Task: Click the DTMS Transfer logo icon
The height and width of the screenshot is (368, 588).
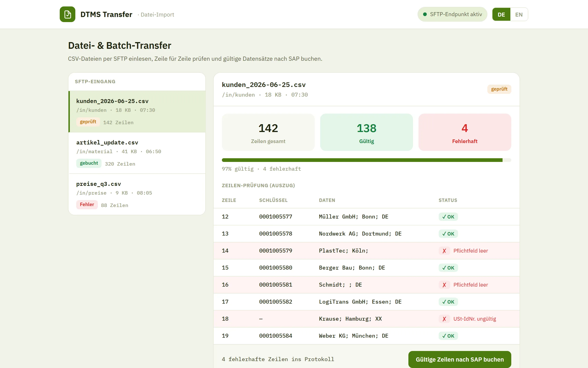Action: click(x=67, y=14)
